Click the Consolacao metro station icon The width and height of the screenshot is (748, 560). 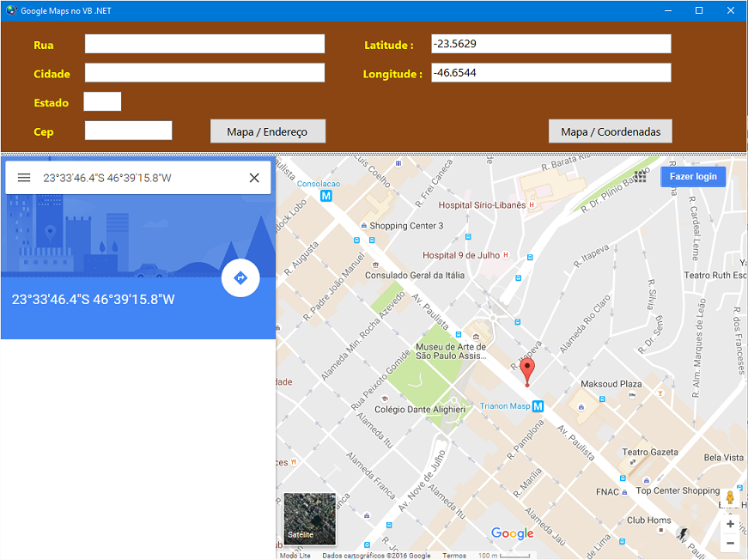coord(326,196)
